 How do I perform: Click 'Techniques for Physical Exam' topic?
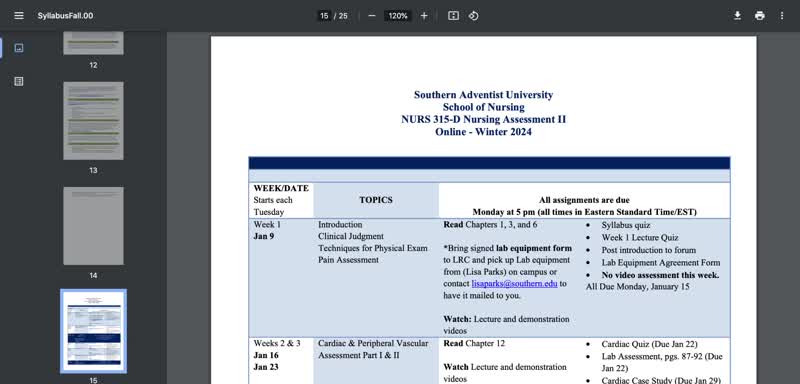point(373,248)
